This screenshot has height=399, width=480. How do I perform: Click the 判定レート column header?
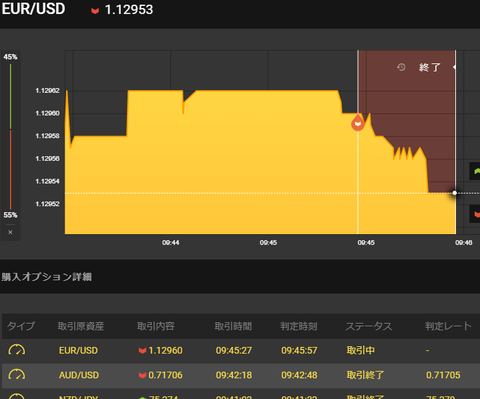(x=448, y=326)
